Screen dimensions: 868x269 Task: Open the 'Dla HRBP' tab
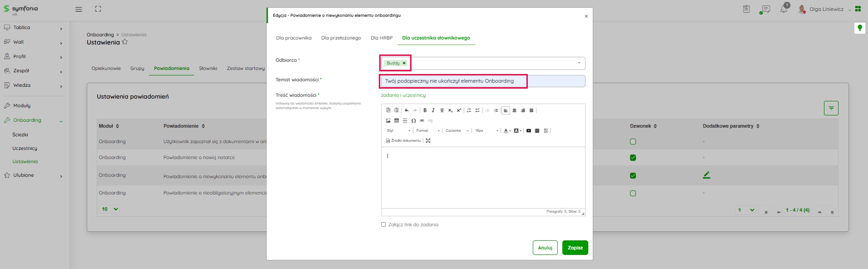pos(381,38)
